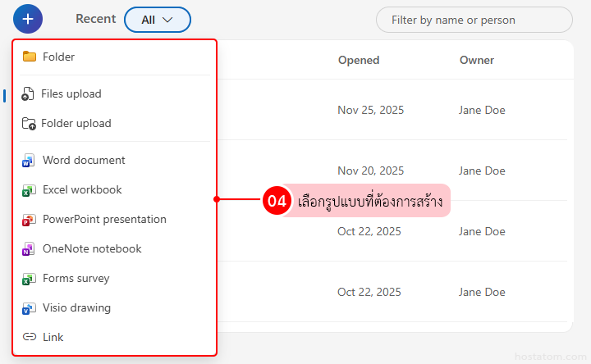Create a new Forms survey

115,279
